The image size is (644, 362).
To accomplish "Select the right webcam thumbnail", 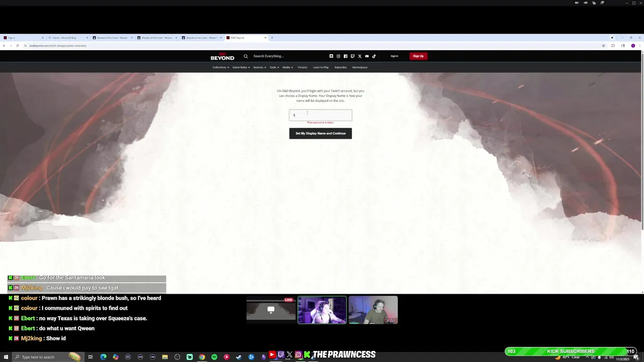I will pyautogui.click(x=373, y=310).
